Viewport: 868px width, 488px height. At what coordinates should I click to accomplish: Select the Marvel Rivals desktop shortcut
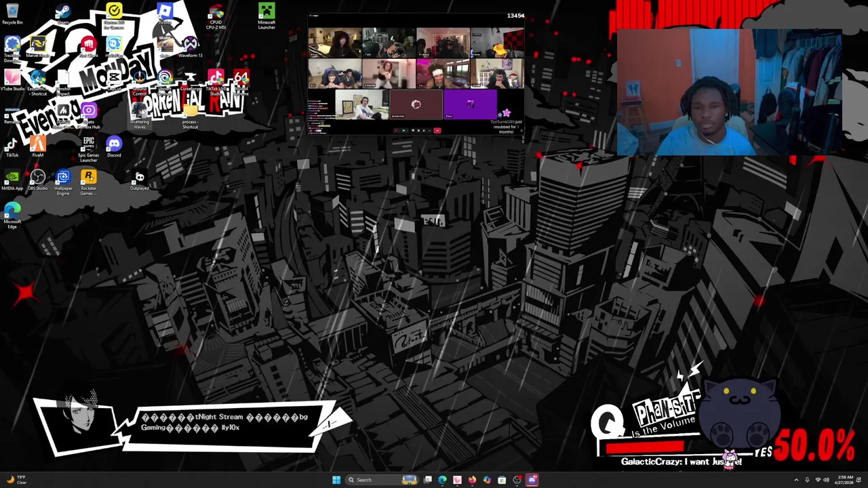tap(37, 47)
